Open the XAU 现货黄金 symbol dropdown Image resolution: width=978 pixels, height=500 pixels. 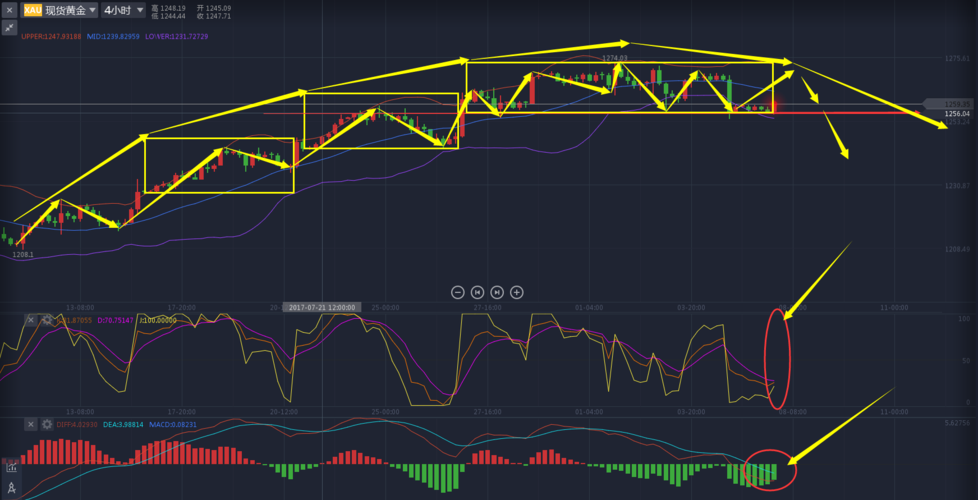[60, 10]
